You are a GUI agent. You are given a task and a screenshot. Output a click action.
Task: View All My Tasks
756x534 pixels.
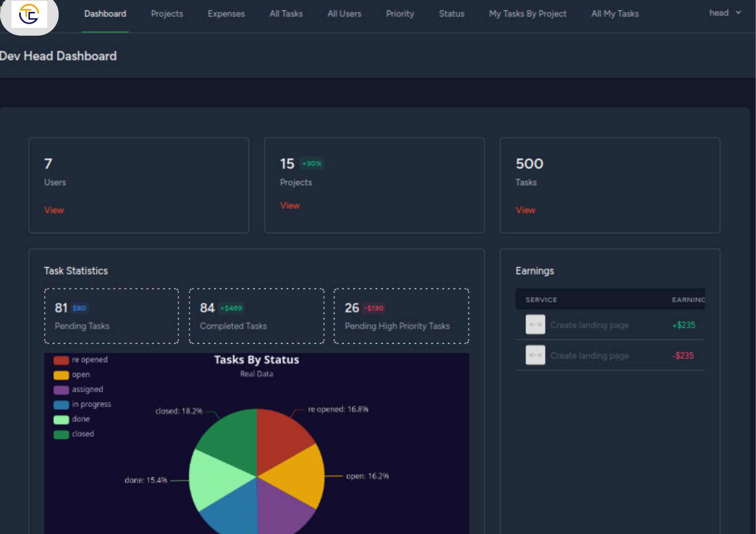click(615, 14)
